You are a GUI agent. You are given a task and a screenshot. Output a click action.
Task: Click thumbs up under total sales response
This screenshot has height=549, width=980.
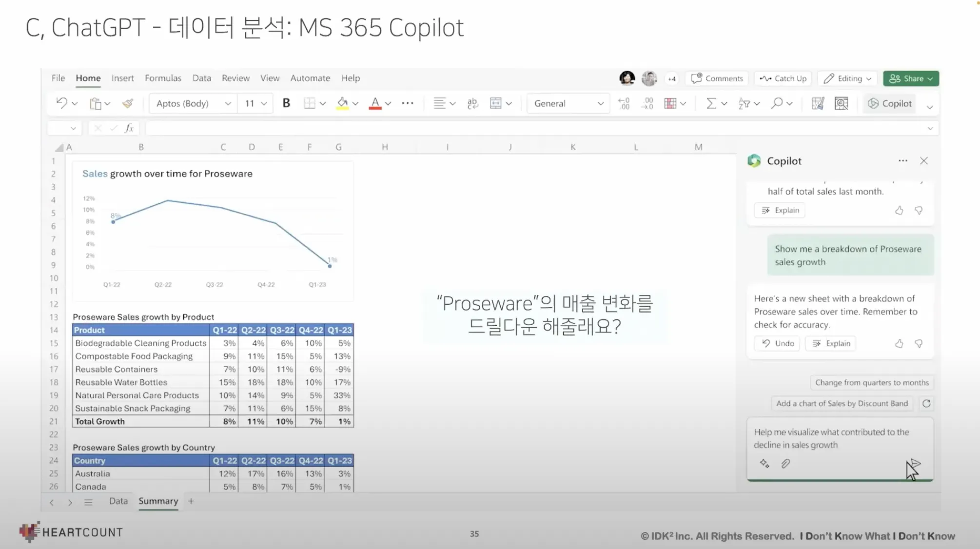click(899, 210)
